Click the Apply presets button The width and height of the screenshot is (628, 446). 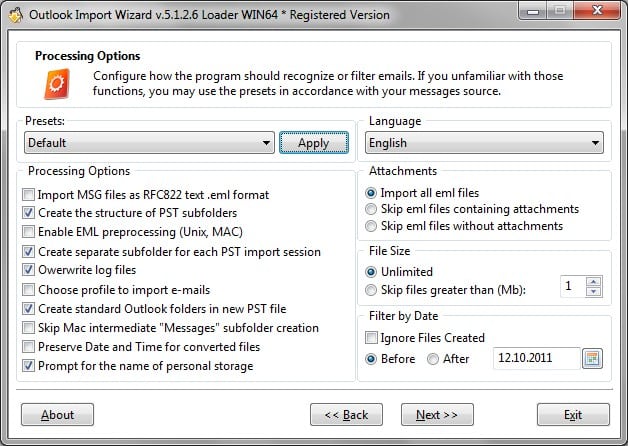[x=314, y=143]
